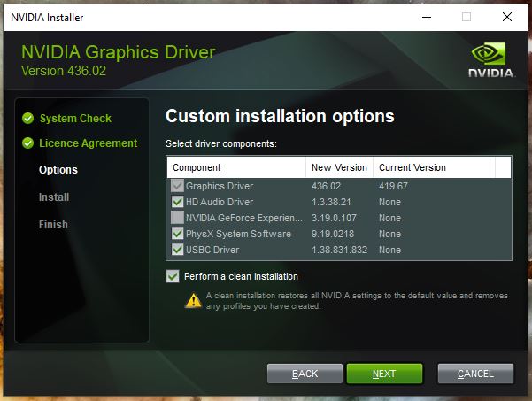Click the Perform a clean installation label
Image resolution: width=532 pixels, height=401 pixels.
[x=241, y=276]
